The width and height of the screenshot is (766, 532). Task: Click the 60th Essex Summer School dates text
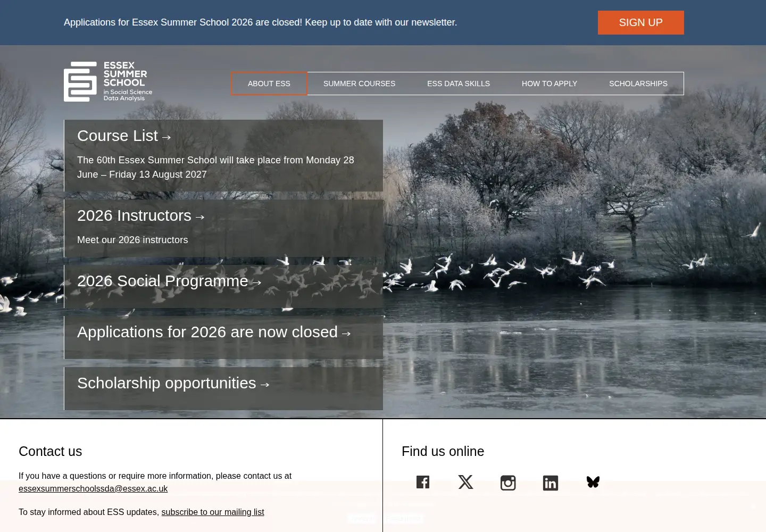[215, 167]
